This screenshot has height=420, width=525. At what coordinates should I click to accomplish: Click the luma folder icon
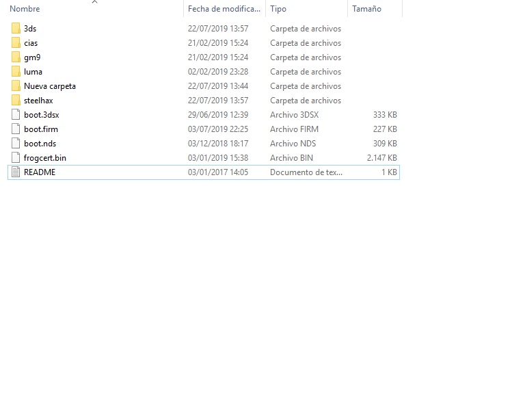point(16,72)
